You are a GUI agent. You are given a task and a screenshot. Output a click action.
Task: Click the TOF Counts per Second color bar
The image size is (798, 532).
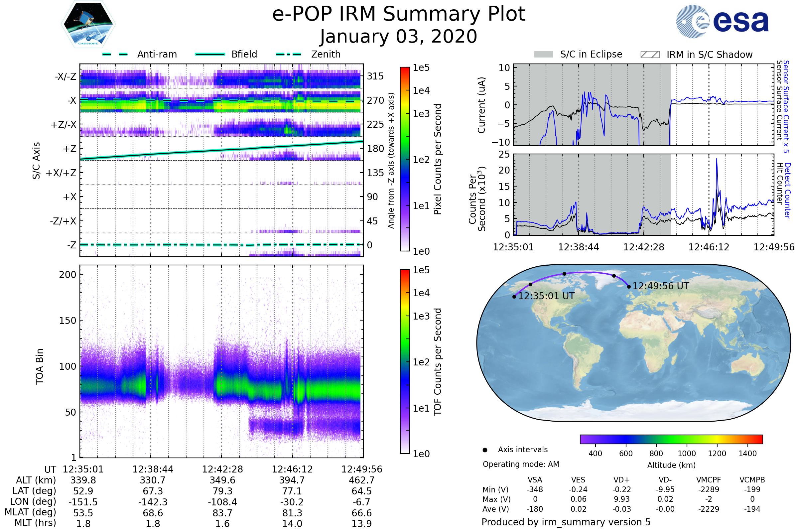tap(405, 361)
